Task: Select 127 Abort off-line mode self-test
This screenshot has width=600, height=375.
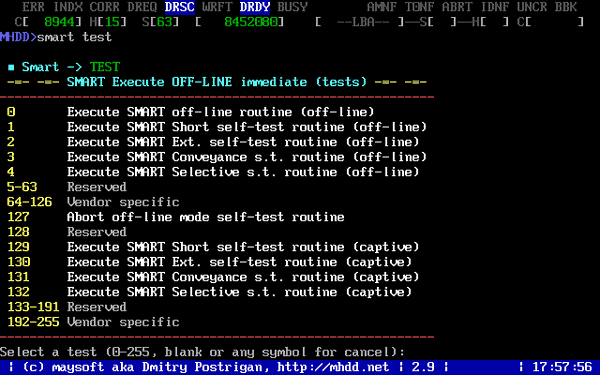Action: coord(175,217)
